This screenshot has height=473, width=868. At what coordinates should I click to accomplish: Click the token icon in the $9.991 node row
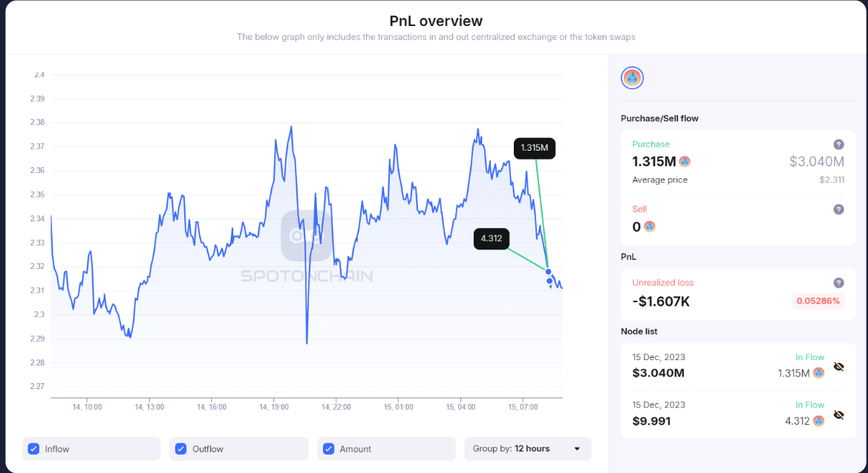[x=818, y=421]
